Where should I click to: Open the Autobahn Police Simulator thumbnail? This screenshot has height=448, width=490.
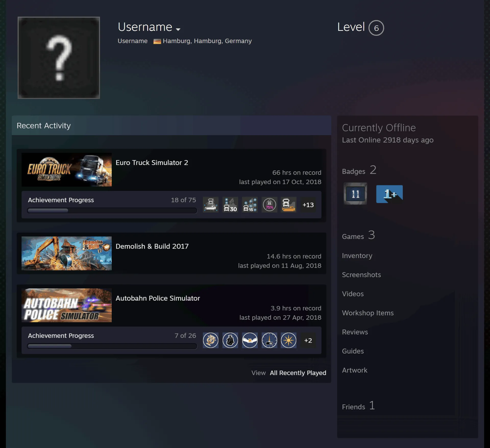tap(67, 305)
